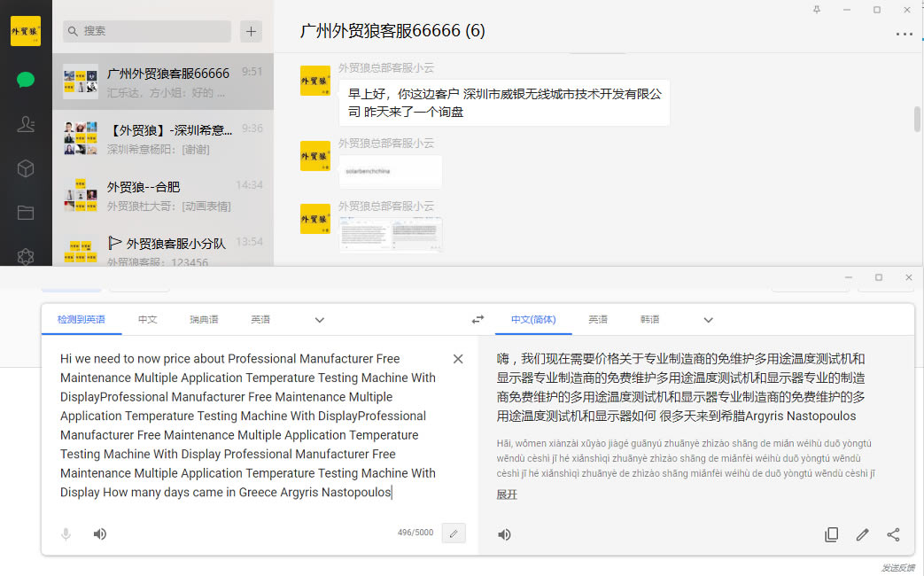Select the 瑞典语 source language tab
Viewport: 924px width, 576px height.
[x=204, y=320]
